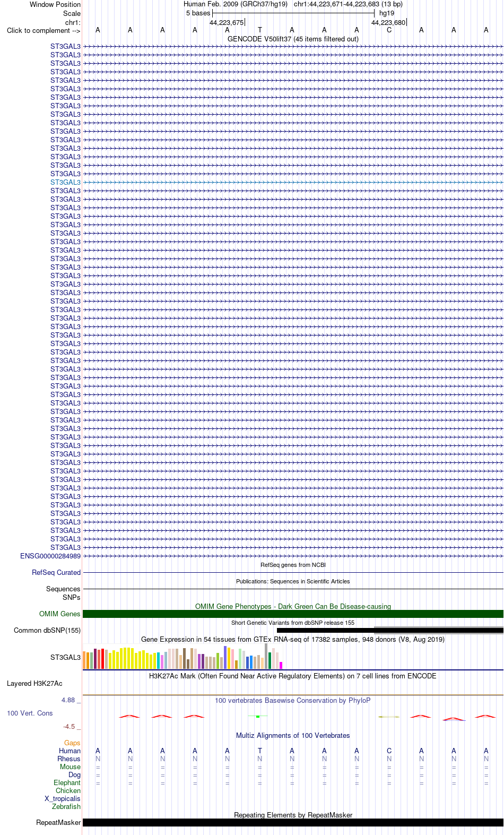Viewport: 504px width, 835px height.
Task: Click the 'Rhesus' alignment row label
Action: click(69, 759)
